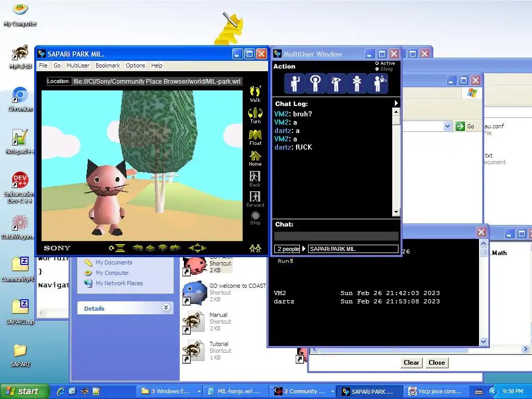532x399 pixels.
Task: Expand the Chat Log arrow
Action: pyautogui.click(x=396, y=103)
